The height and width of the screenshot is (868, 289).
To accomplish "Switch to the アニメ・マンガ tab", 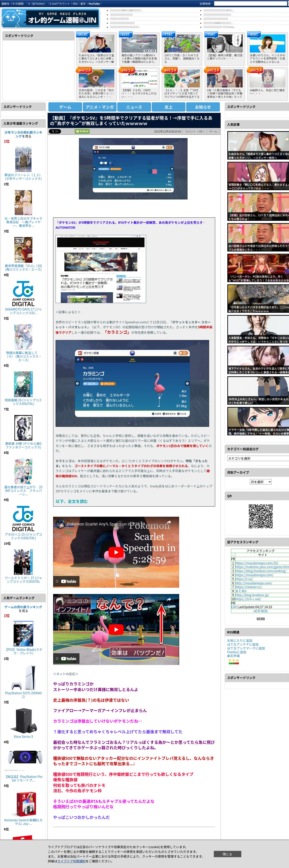I will click(x=99, y=107).
